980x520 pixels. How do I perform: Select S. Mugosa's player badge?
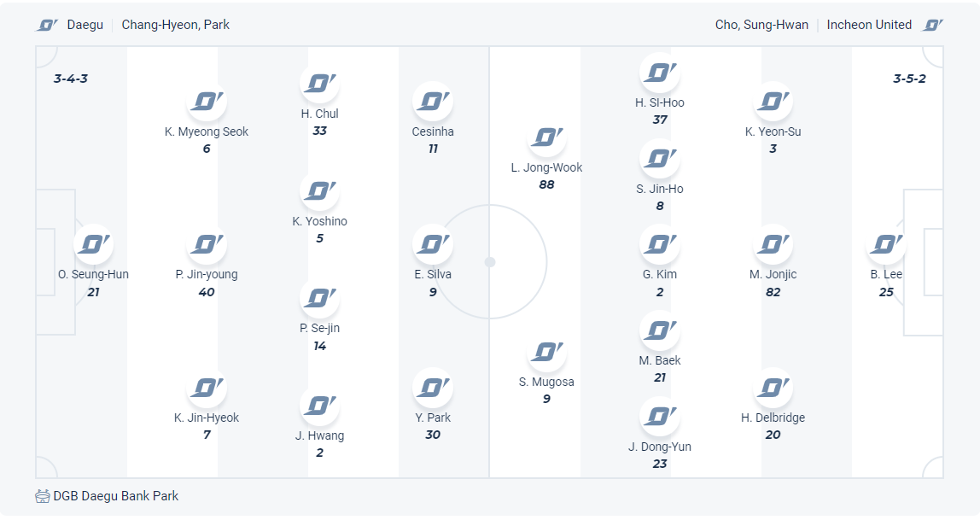[x=546, y=352]
